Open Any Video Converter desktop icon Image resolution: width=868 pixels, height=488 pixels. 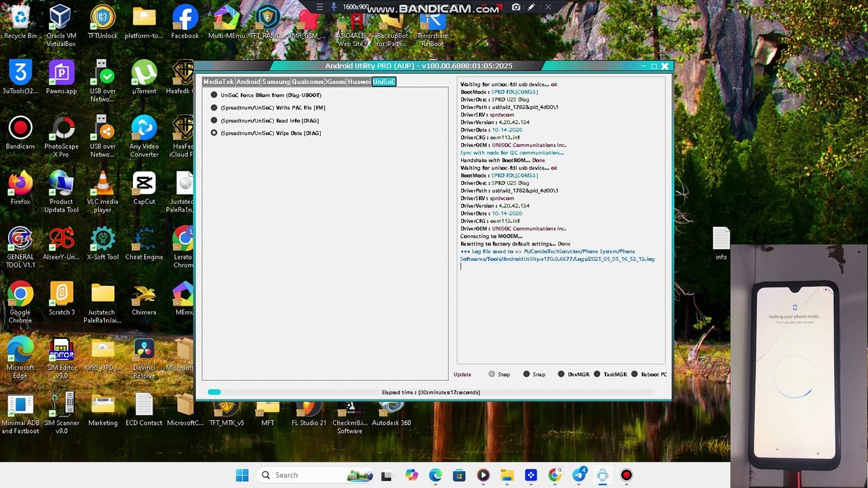(x=144, y=136)
